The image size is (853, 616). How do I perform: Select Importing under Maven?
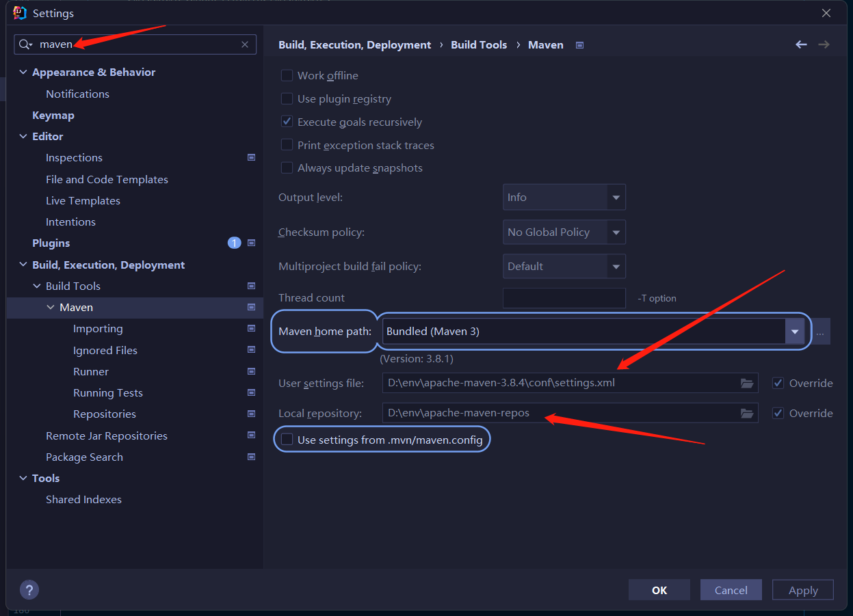pyautogui.click(x=98, y=328)
